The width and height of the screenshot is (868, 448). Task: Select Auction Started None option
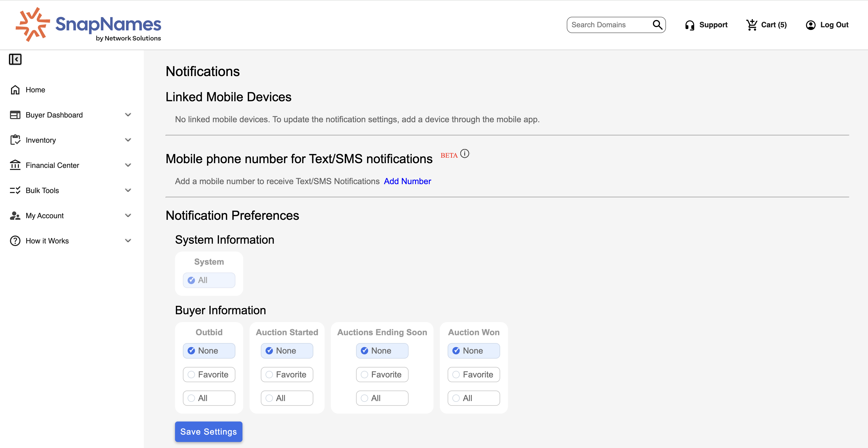tap(287, 351)
